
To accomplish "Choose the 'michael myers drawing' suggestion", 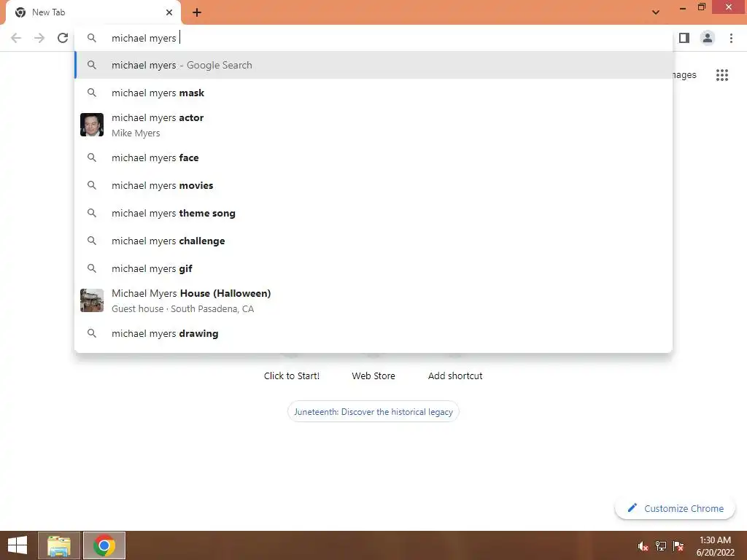I will tap(373, 333).
